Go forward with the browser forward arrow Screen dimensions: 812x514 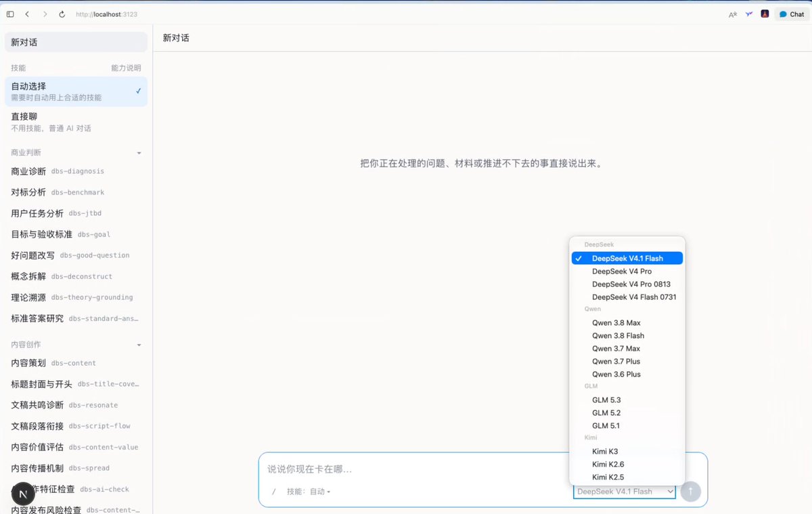[x=45, y=14]
